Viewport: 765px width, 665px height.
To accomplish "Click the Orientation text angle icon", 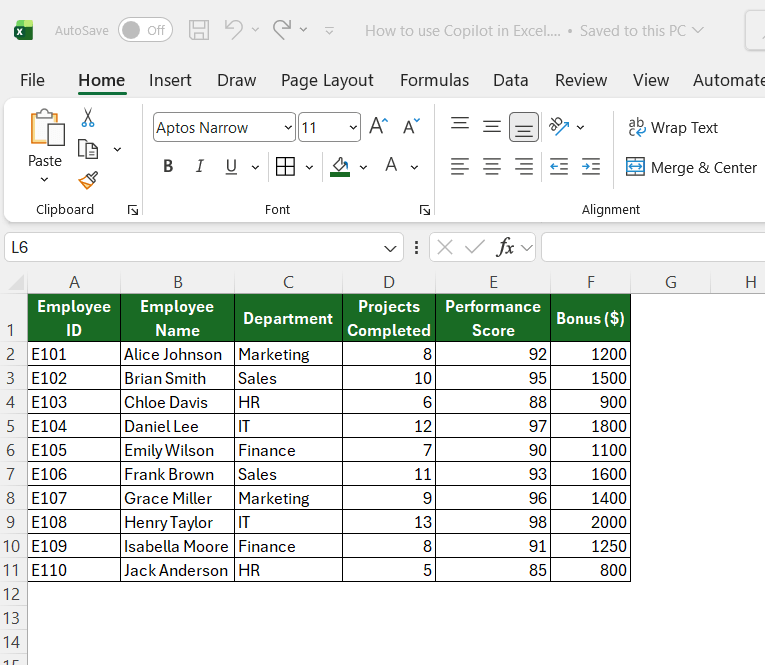I will [559, 127].
